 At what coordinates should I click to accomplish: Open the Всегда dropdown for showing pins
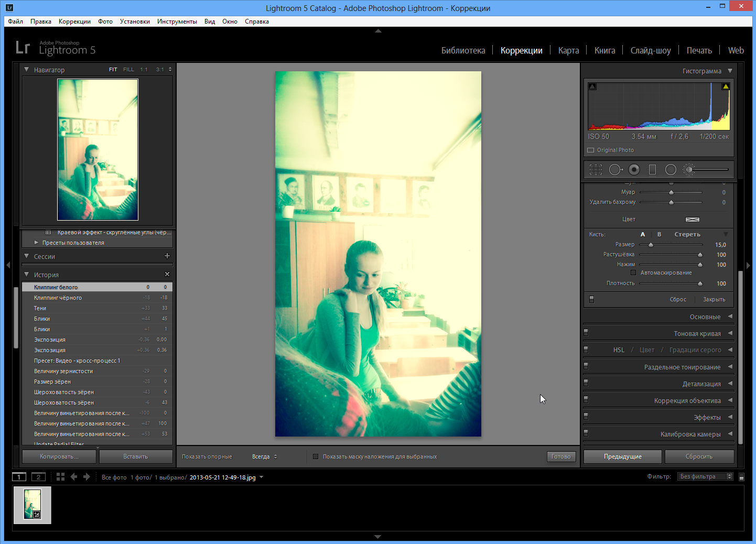(265, 456)
